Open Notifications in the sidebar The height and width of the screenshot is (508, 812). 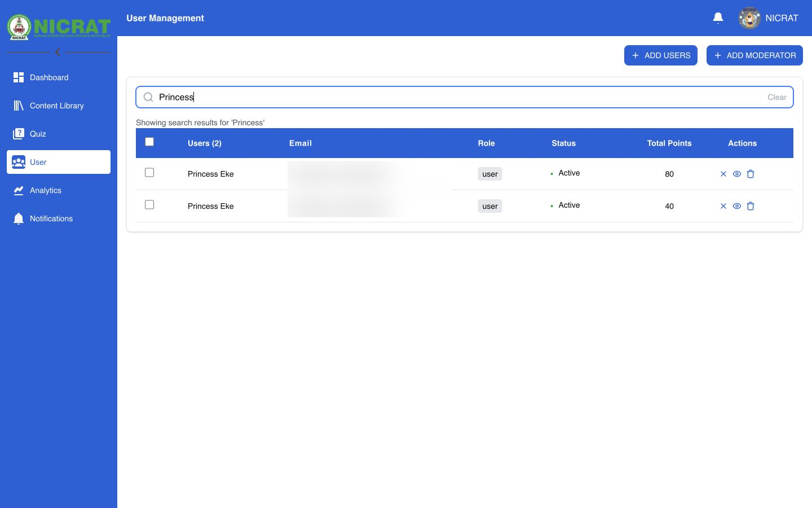[59, 218]
